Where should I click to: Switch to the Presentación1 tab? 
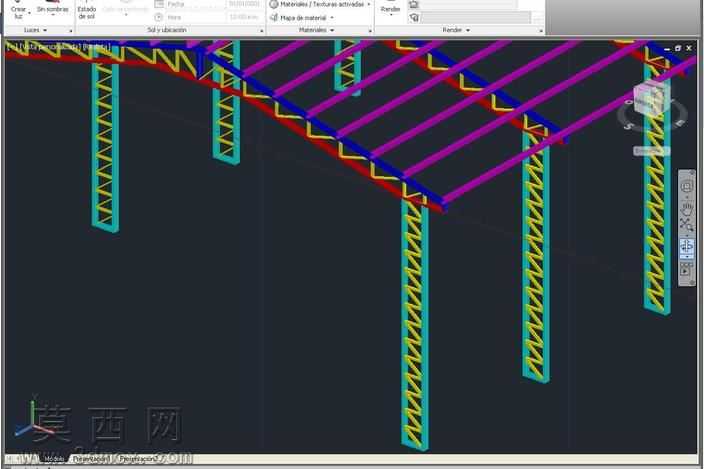(91, 459)
